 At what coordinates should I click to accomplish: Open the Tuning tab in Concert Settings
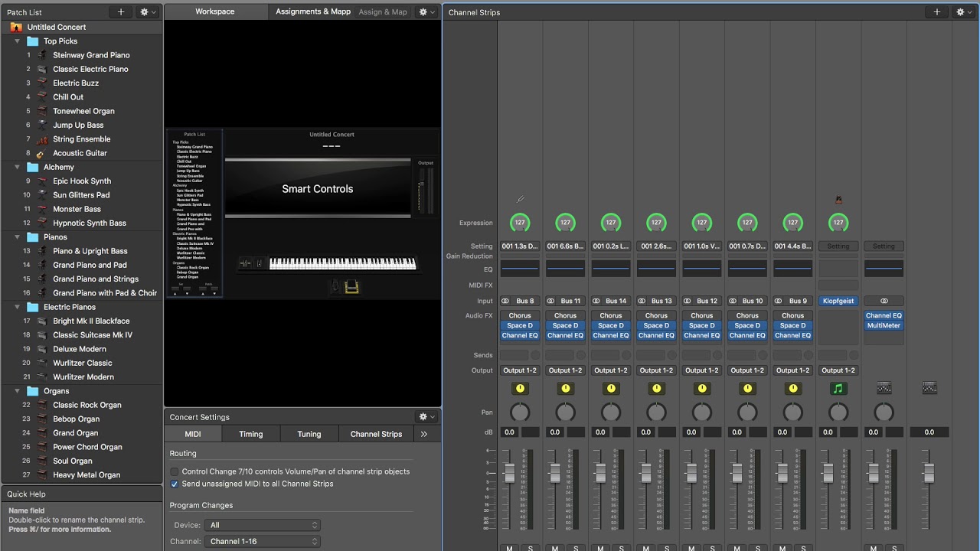pyautogui.click(x=309, y=434)
